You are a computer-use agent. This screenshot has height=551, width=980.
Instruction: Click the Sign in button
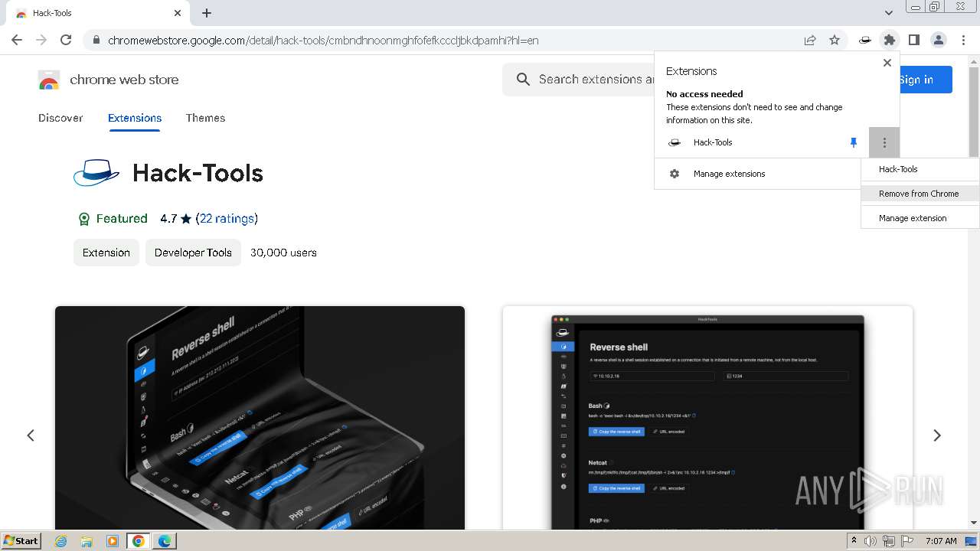(x=916, y=80)
